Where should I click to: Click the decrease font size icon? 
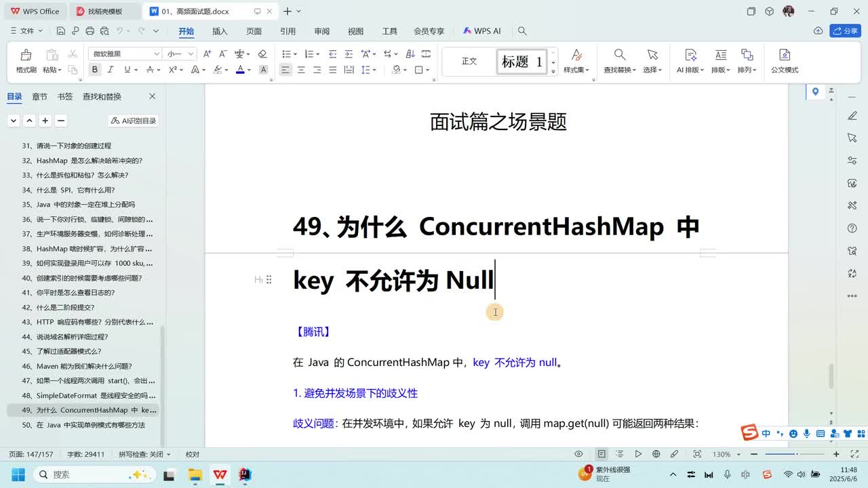[x=223, y=54]
